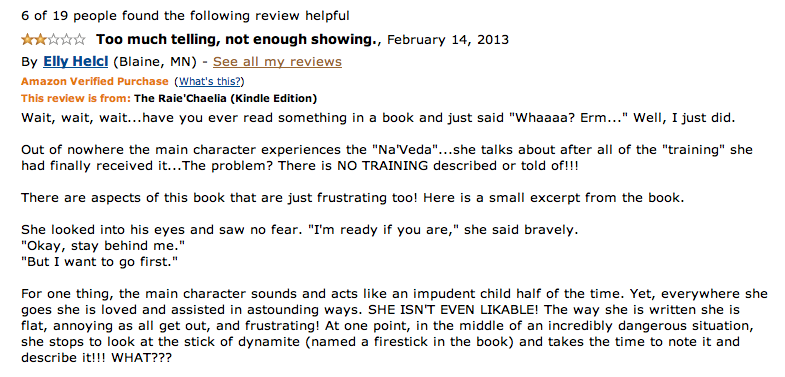The height and width of the screenshot is (377, 785).
Task: Open reviewer profile link Elly Helcl
Action: 76,62
